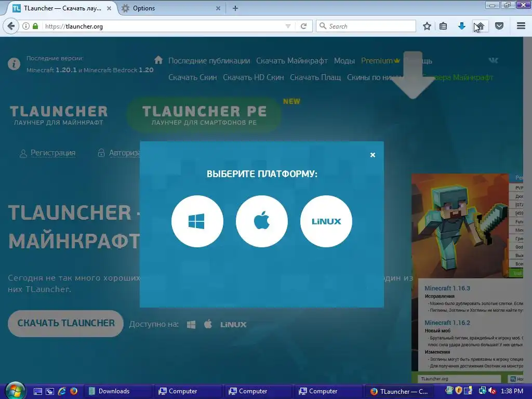Click the latest versions info icon

[x=14, y=64]
